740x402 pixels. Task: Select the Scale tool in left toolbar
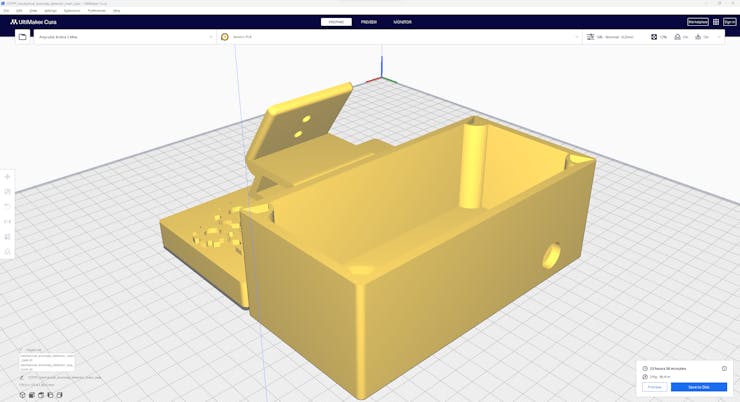click(x=8, y=192)
